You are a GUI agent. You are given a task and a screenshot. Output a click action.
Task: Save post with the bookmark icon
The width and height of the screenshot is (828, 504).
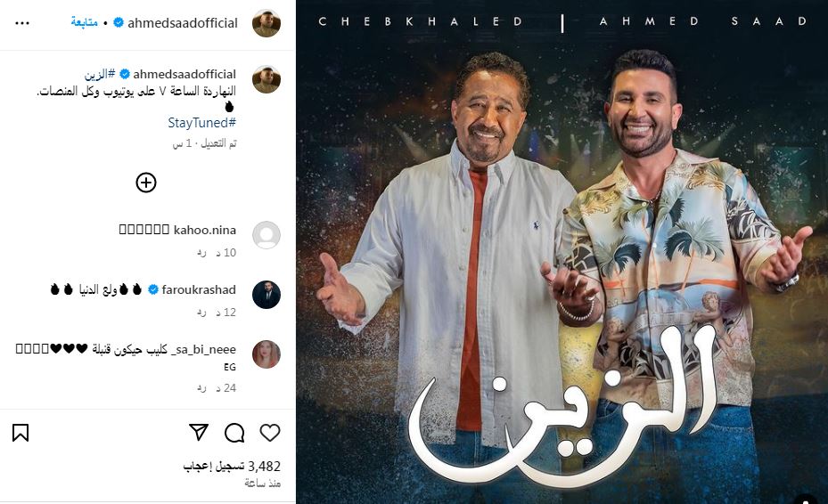[20, 433]
